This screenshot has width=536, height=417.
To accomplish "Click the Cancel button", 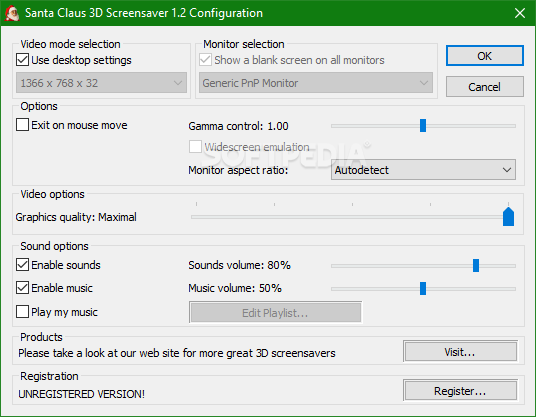I will (485, 87).
